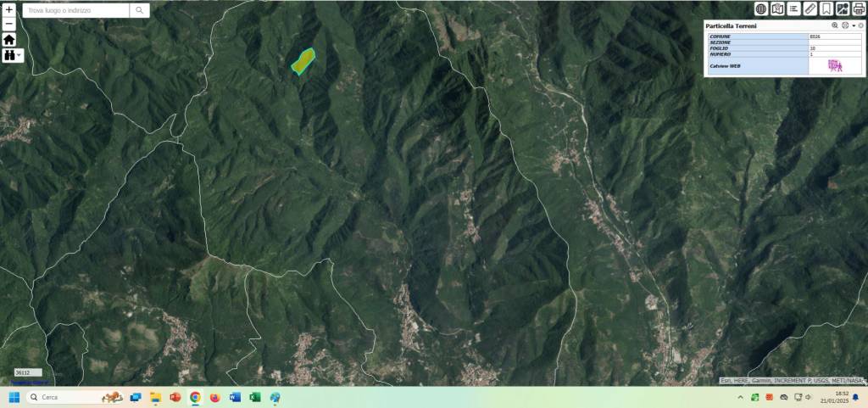868x408 pixels.
Task: Open the map location pin tool
Action: point(777,8)
